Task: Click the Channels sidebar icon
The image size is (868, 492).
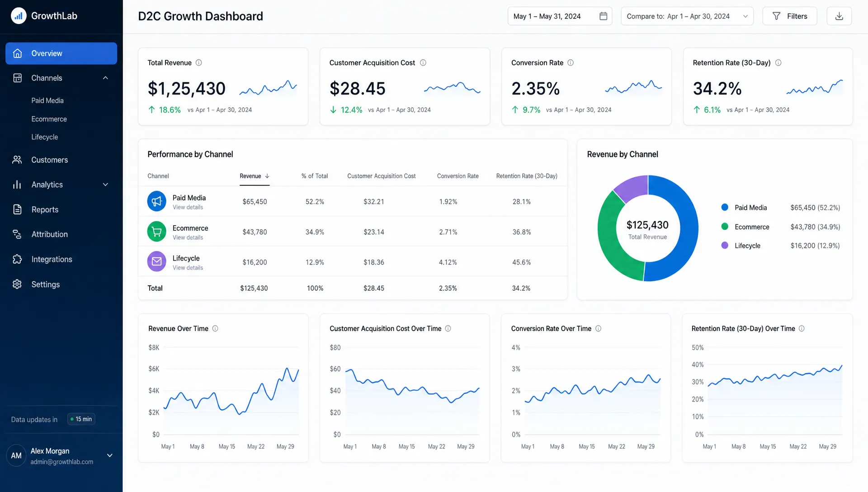Action: (18, 78)
